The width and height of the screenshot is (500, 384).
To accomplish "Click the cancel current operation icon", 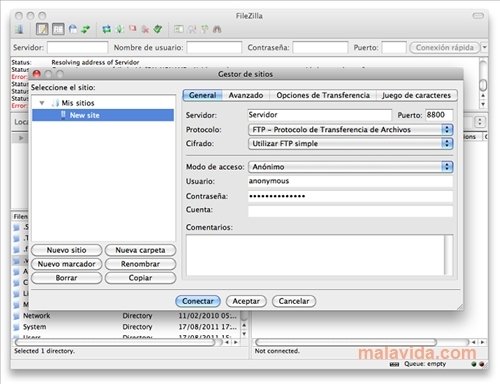I will 132,29.
